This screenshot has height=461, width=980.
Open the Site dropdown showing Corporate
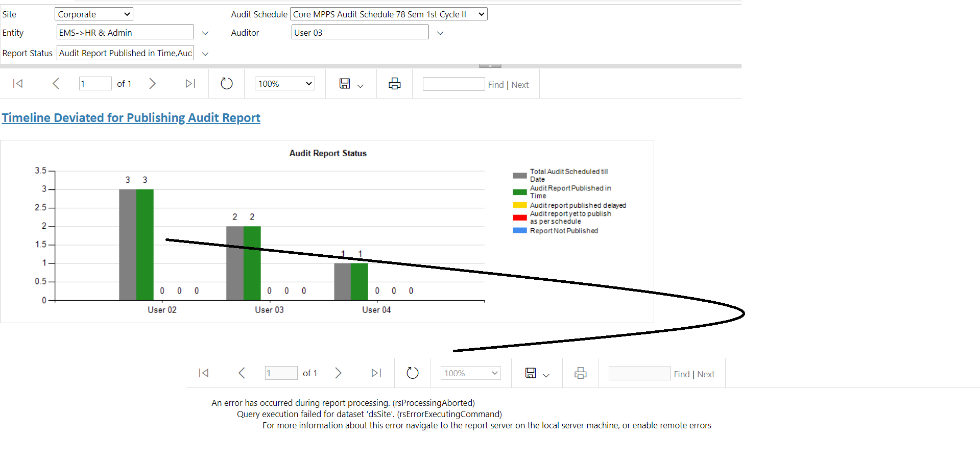(x=94, y=14)
